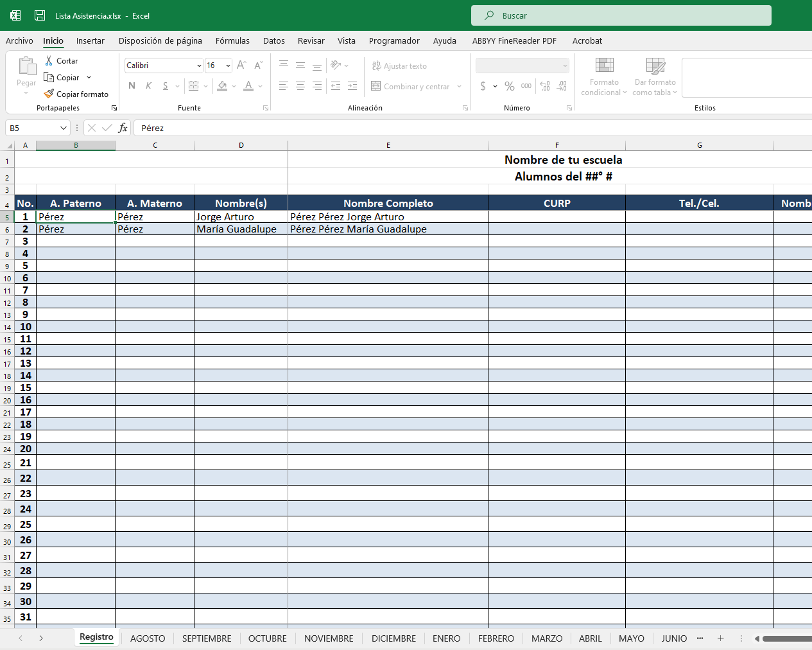Image resolution: width=812 pixels, height=650 pixels.
Task: Click the insert function fx icon
Action: pos(123,128)
